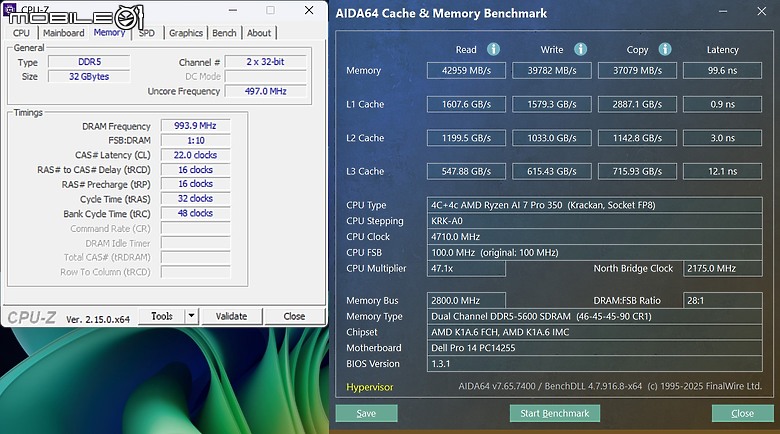Viewport: 780px width, 434px height.
Task: Click the L1 Cache Read value 1607.6 GB/s
Action: (466, 105)
